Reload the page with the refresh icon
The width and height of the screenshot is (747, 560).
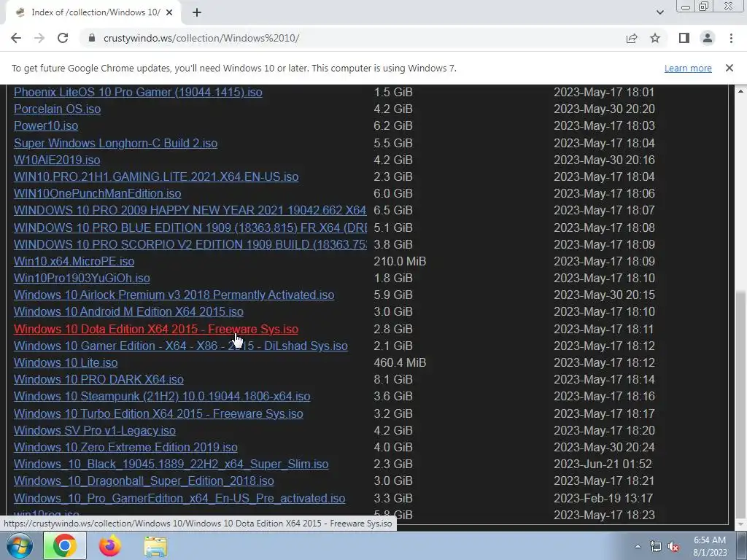point(63,38)
